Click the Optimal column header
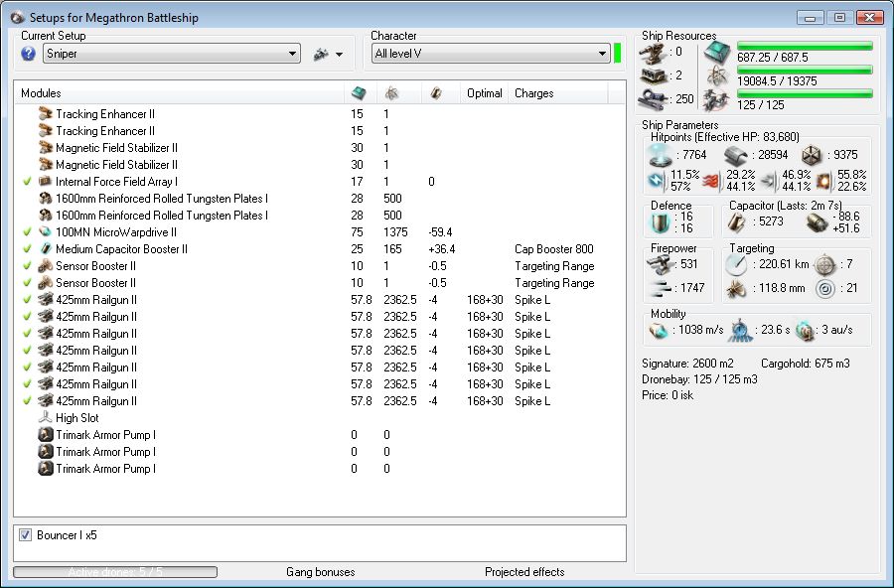The height and width of the screenshot is (588, 894). (484, 93)
